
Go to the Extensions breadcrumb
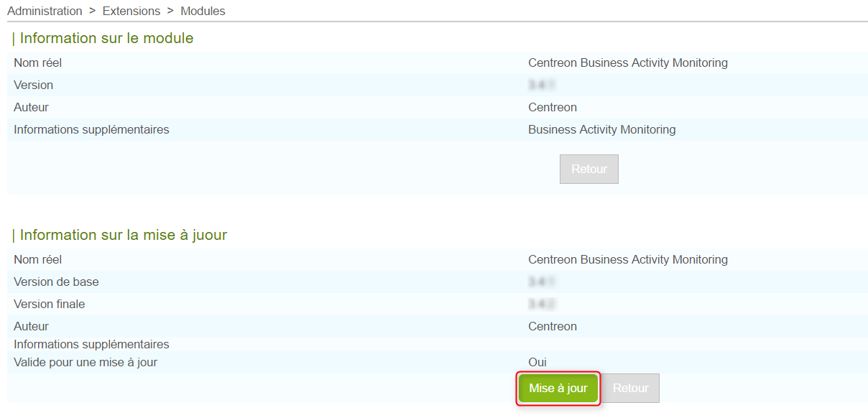(x=131, y=11)
